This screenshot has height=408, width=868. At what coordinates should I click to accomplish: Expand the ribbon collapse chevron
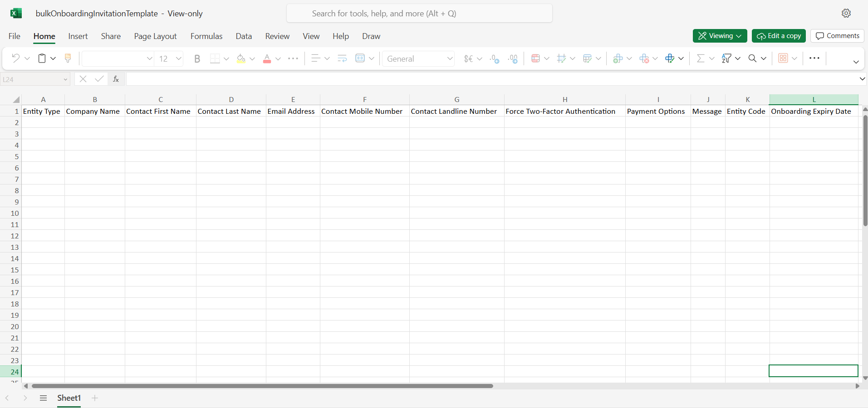[856, 62]
